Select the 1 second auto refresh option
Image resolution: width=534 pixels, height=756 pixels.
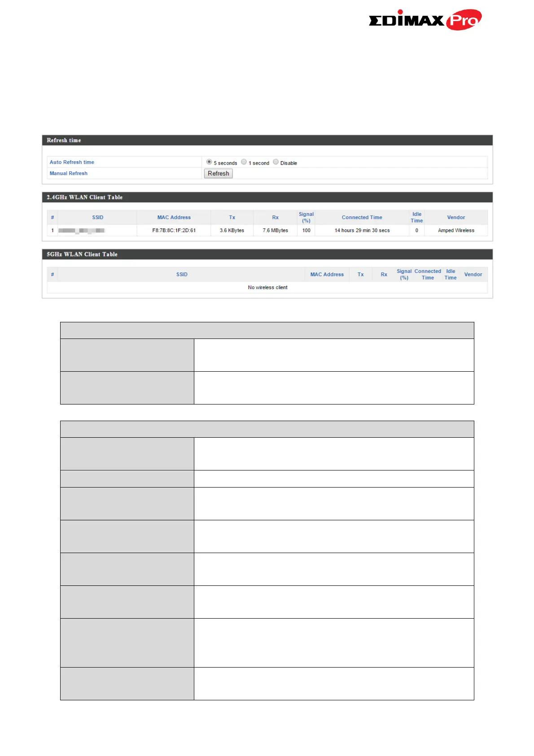point(244,162)
